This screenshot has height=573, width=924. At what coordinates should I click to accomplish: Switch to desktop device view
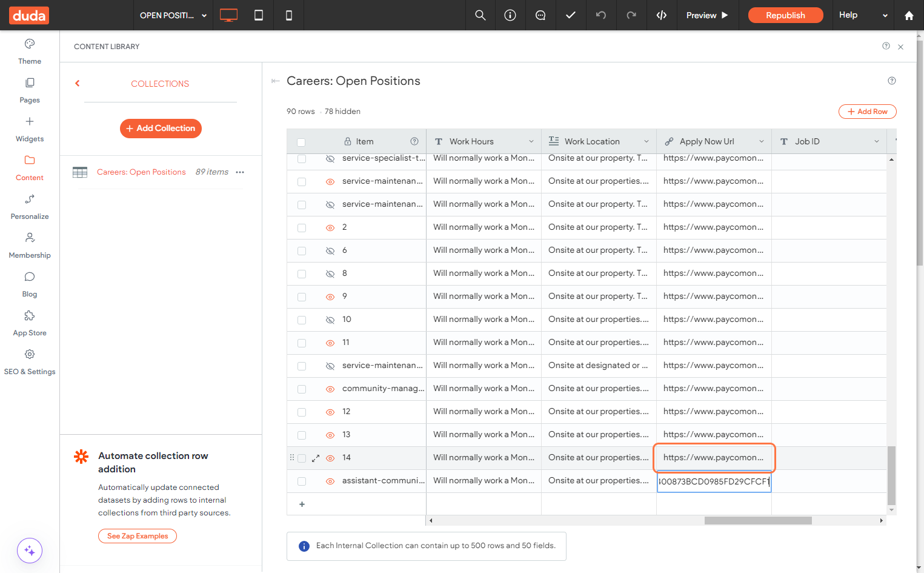[x=228, y=15]
